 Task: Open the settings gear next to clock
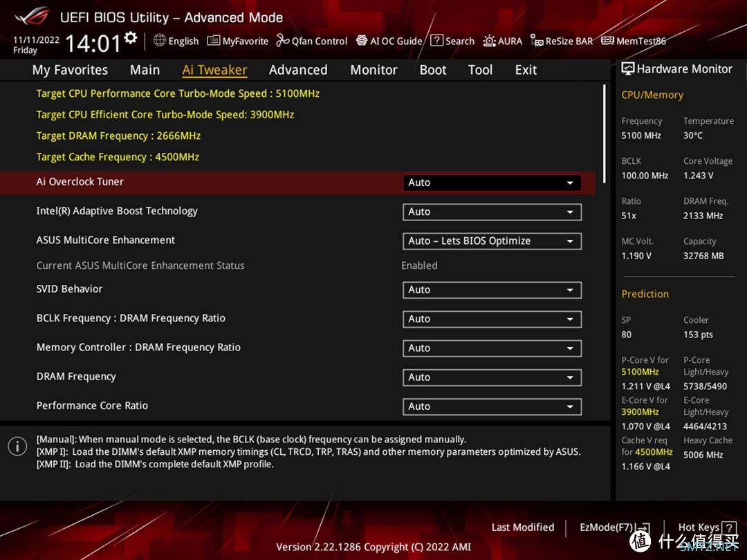point(131,37)
